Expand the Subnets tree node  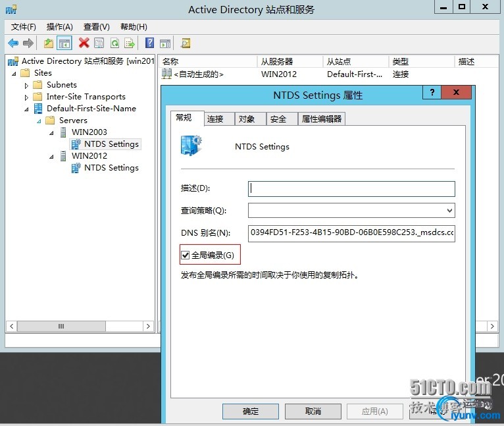coord(26,86)
